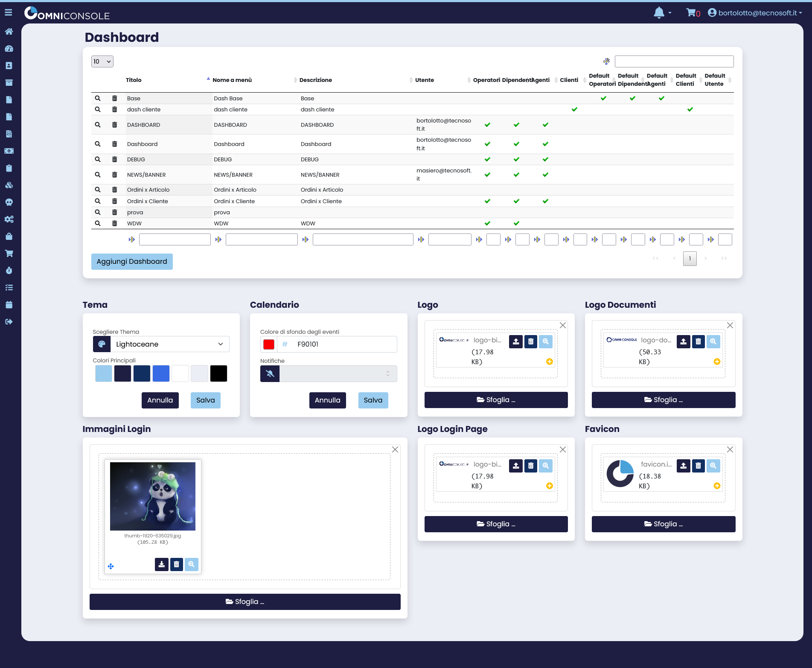Screen dimensions: 812x668
Task: Click the magnifier icon on the Base row
Action: point(98,98)
